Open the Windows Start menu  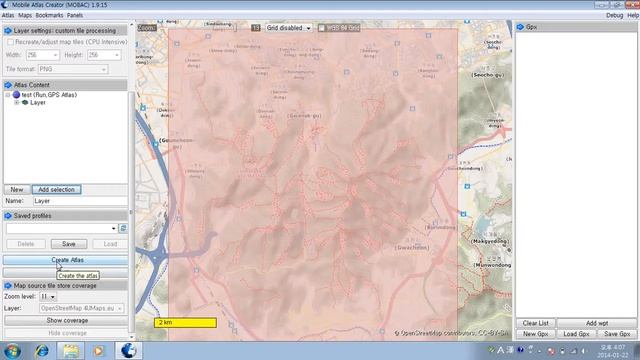click(13, 351)
